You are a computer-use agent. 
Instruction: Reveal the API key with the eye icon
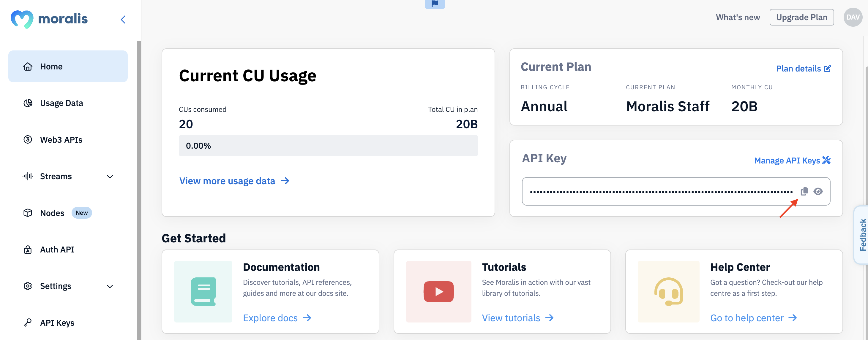pyautogui.click(x=818, y=191)
